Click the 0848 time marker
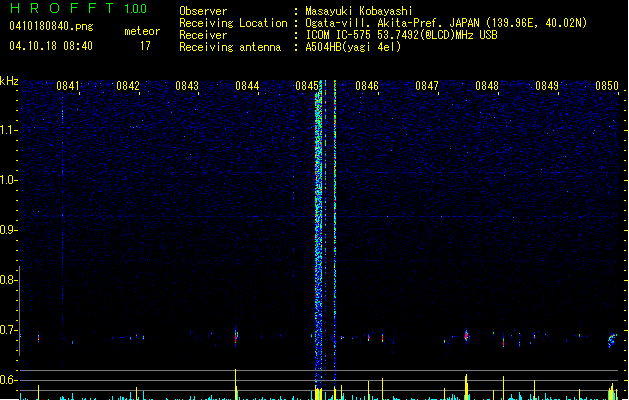Viewport: 629px width, 400px height. coord(487,86)
